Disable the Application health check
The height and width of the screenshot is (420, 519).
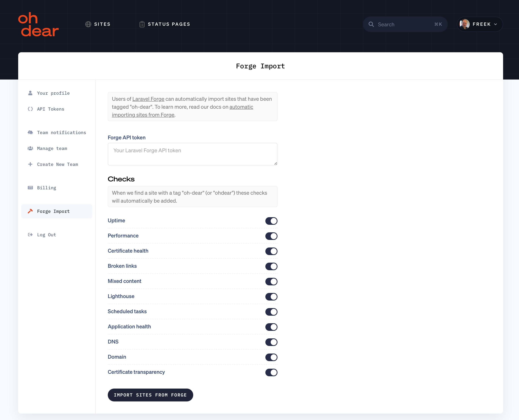click(271, 327)
